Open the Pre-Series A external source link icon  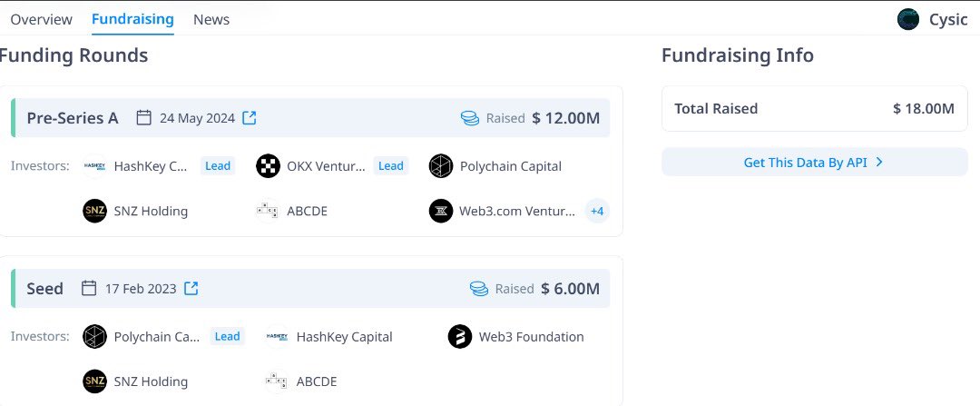coord(250,117)
